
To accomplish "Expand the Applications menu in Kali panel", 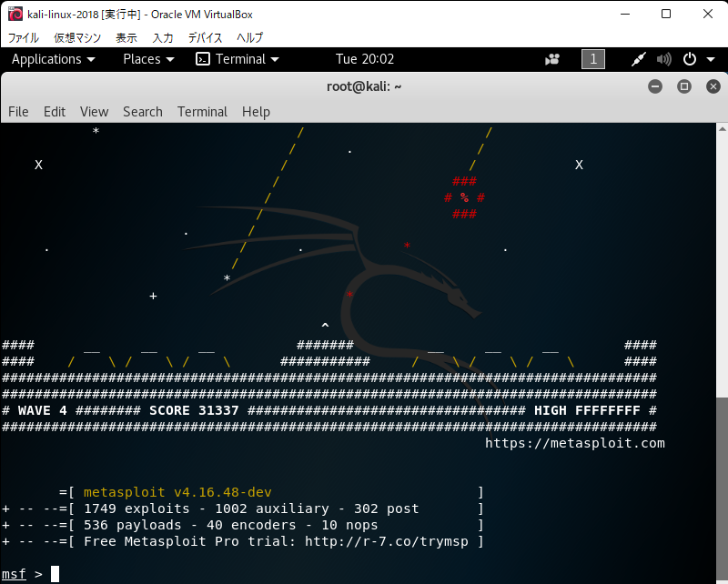I will pyautogui.click(x=53, y=59).
